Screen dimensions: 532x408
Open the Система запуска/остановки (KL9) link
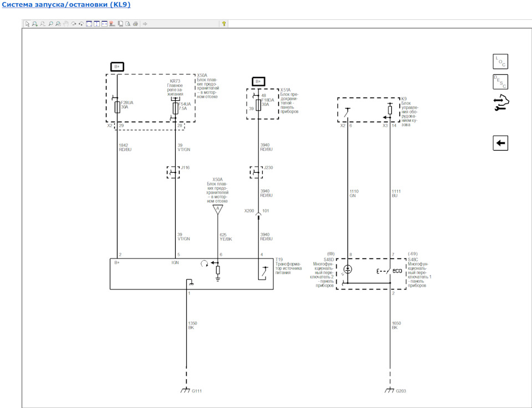(66, 4)
